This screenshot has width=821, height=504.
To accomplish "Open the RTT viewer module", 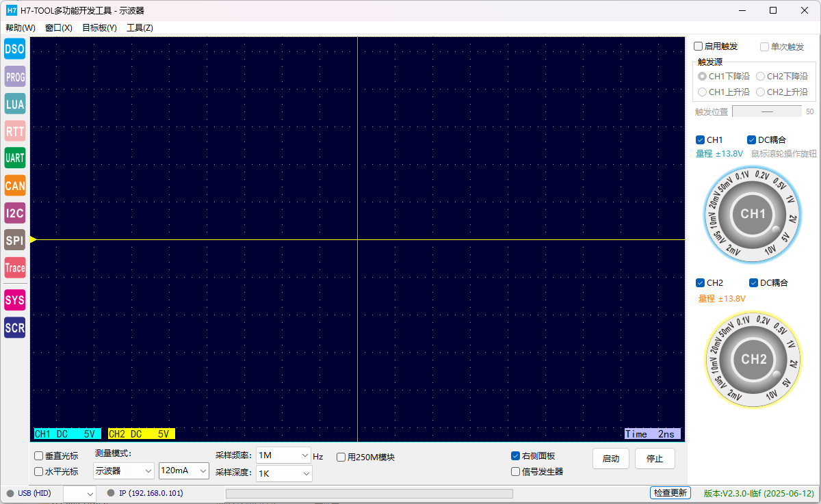I will (x=14, y=131).
